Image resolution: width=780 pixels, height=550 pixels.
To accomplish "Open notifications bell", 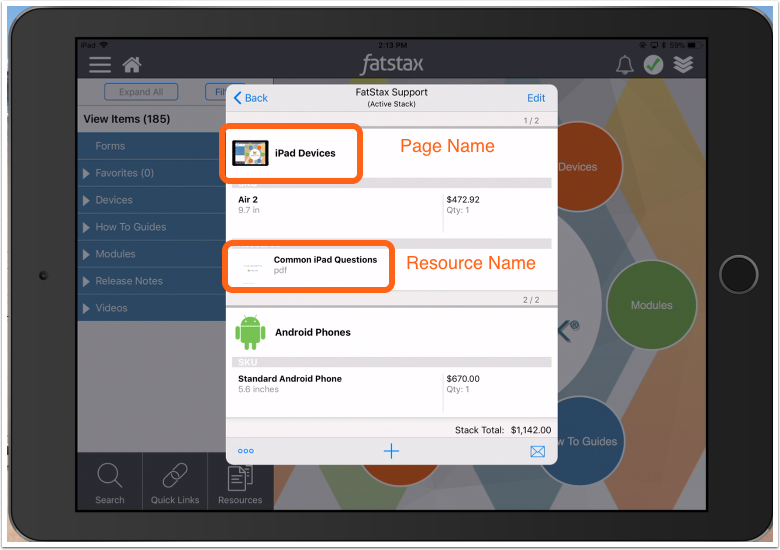I will tap(625, 65).
